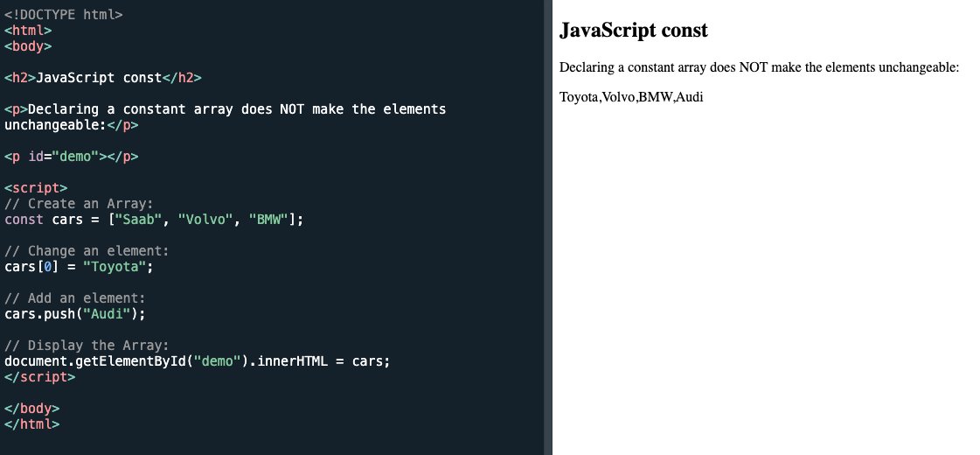
Task: Click the DOCTYPE html declaration line
Action: point(63,14)
